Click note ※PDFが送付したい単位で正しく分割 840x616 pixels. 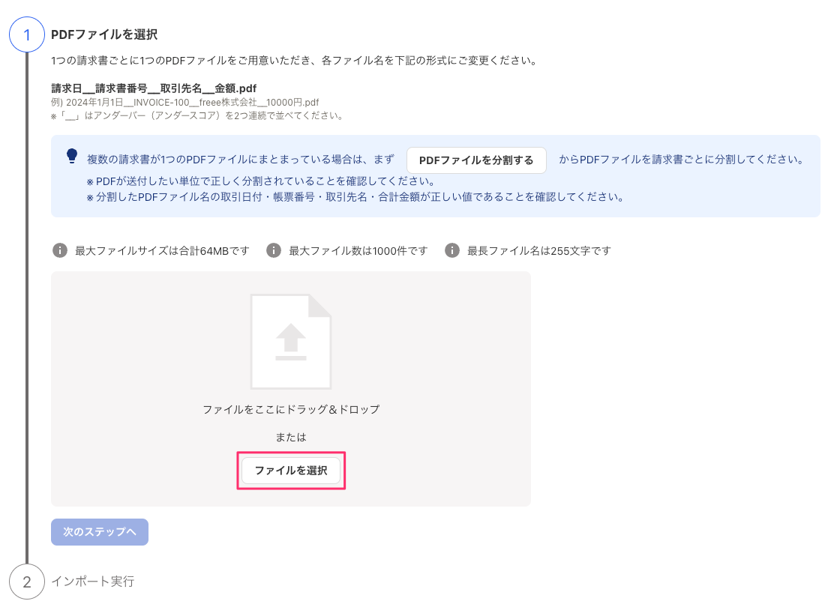tap(260, 181)
